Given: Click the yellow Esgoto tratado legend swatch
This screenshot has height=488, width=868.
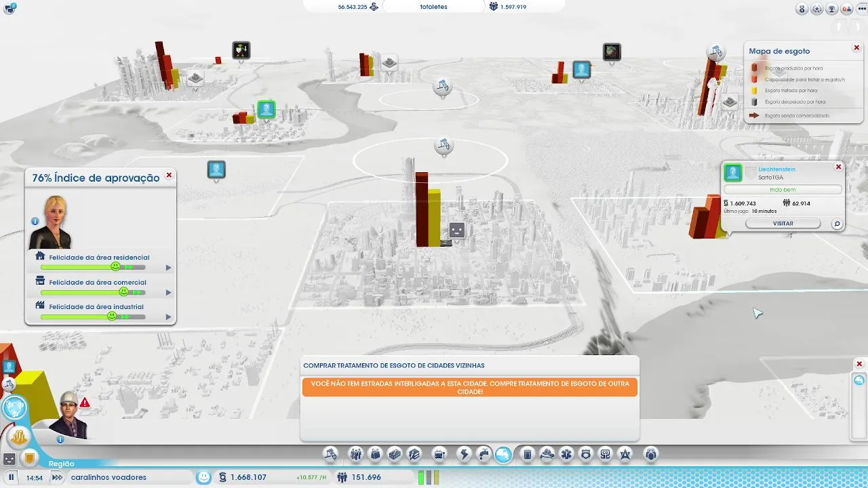Looking at the screenshot, I should point(754,90).
